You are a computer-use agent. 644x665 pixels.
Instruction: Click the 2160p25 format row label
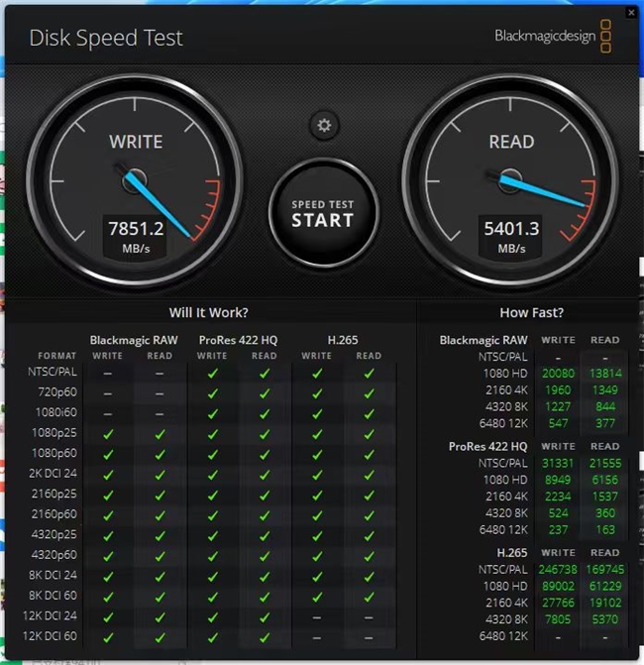pyautogui.click(x=54, y=495)
